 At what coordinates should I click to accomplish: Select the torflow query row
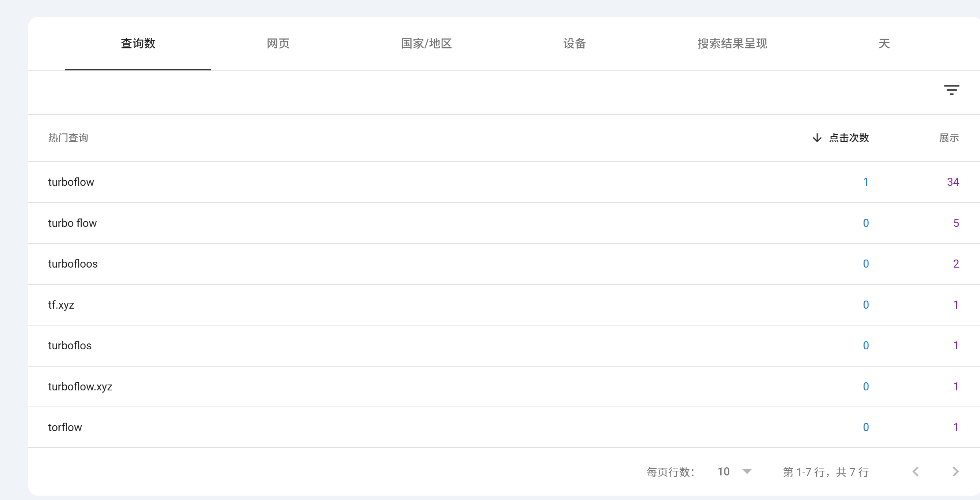point(504,427)
